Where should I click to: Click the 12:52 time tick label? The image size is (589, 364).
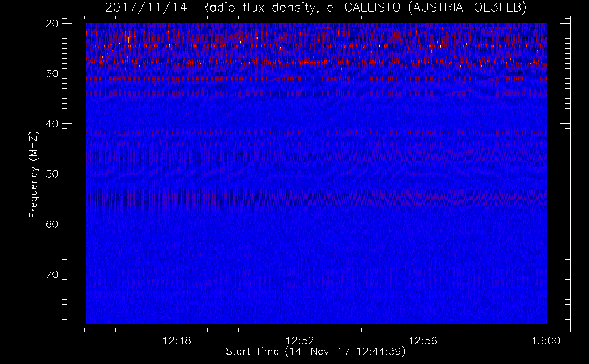point(300,341)
